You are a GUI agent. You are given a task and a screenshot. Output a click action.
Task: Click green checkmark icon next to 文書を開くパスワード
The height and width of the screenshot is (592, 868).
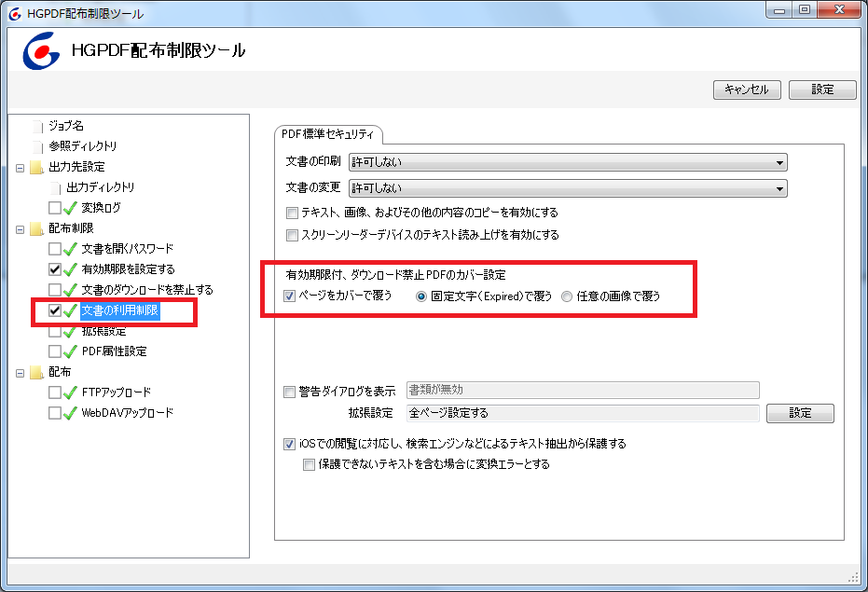(70, 249)
